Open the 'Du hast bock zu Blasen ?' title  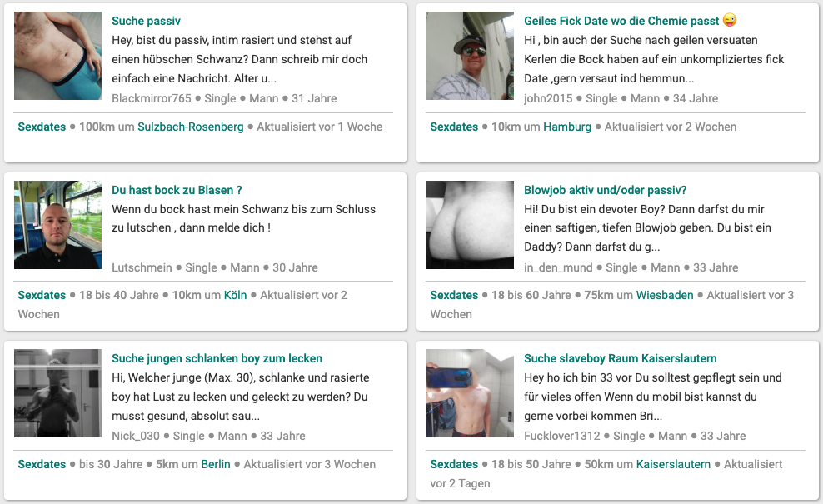pos(177,190)
